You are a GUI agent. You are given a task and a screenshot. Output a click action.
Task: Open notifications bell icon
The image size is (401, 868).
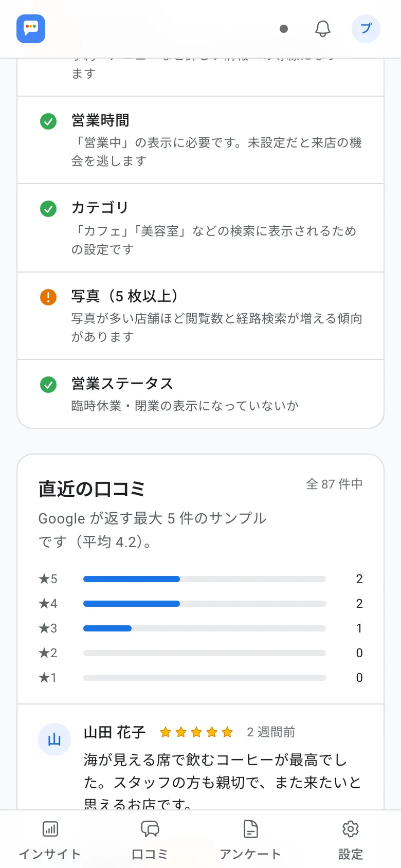coord(323,28)
